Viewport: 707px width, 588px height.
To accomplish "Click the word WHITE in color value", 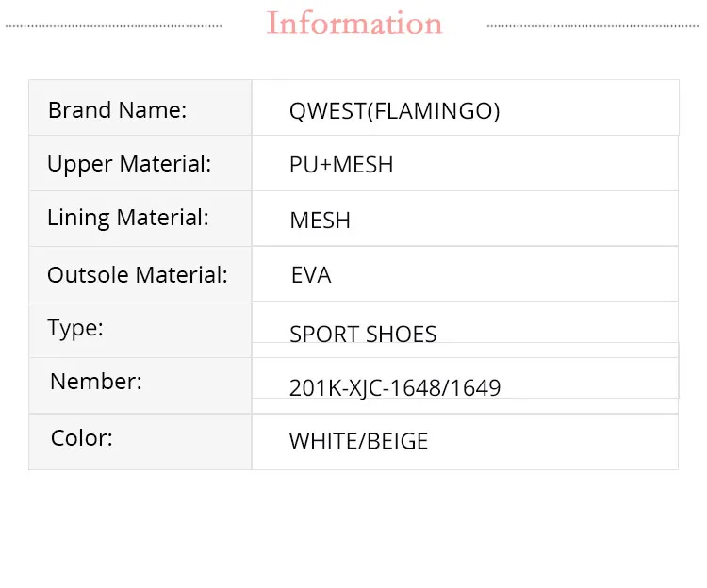I will [321, 441].
